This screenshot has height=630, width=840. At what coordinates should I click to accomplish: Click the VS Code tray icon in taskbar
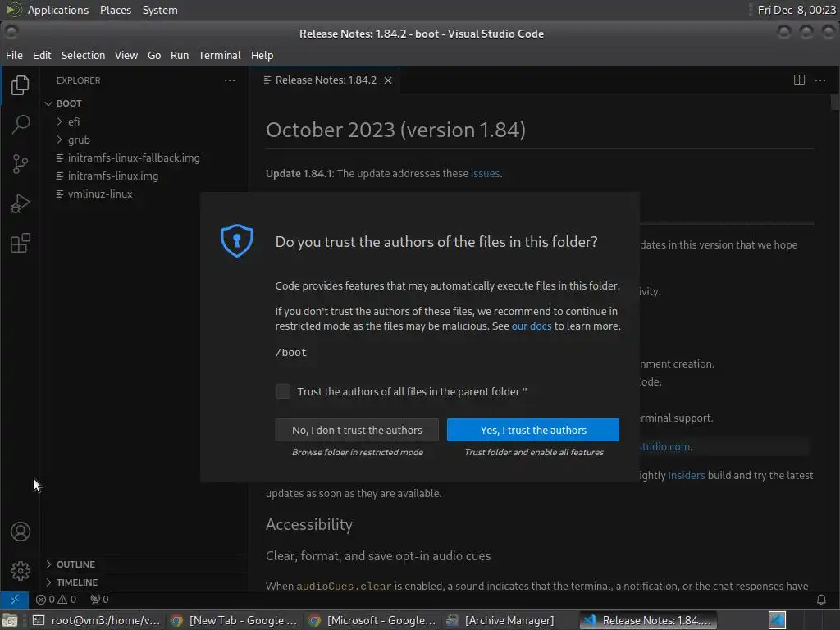777,620
